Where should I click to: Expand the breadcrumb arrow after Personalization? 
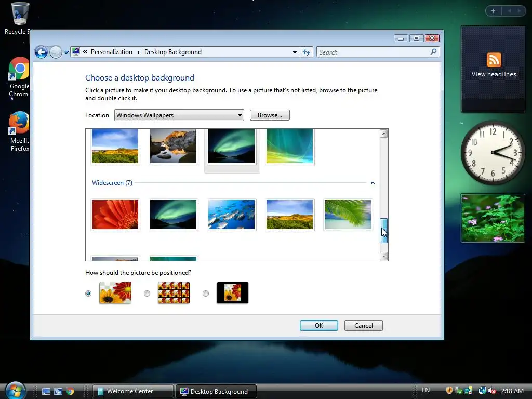138,52
